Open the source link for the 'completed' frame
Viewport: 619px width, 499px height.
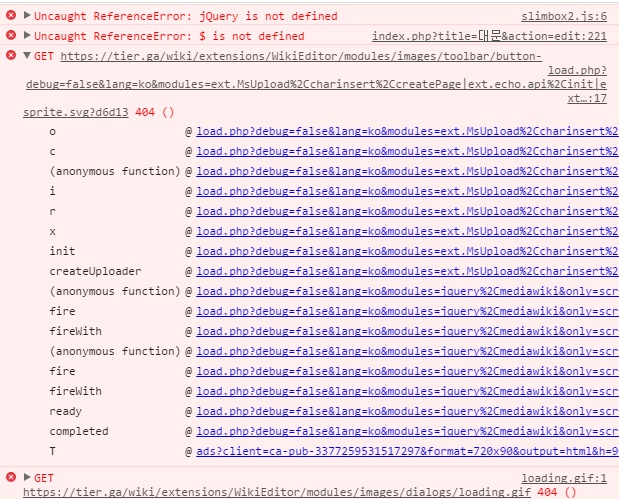tap(407, 431)
